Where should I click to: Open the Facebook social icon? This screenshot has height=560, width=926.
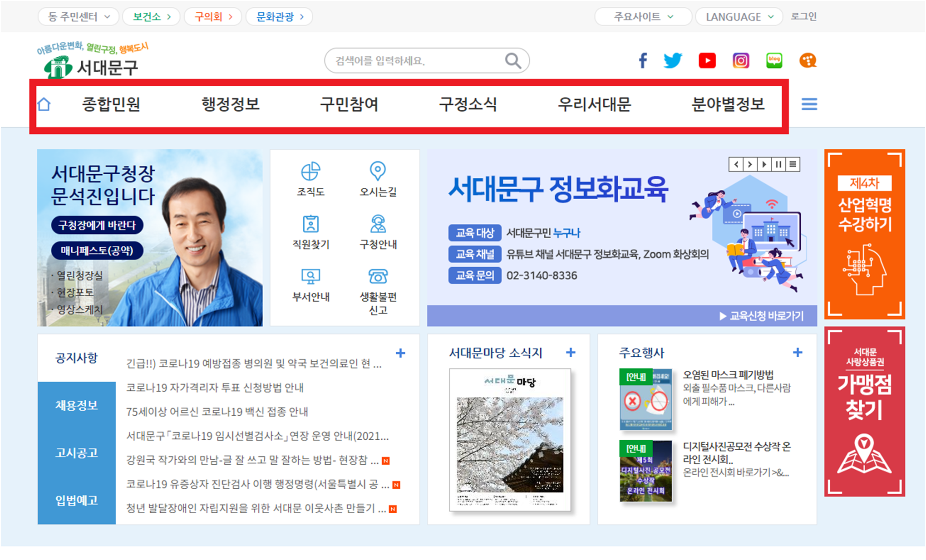point(643,60)
